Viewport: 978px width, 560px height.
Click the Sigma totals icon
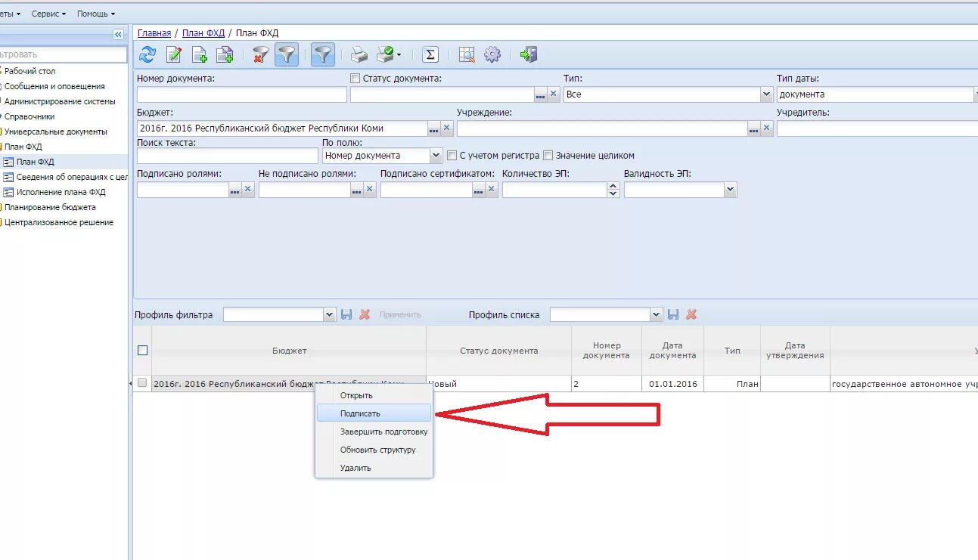[x=430, y=54]
